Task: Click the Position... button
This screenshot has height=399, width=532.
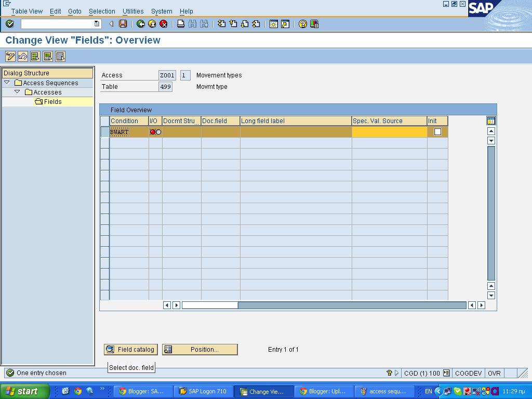Action: point(200,350)
